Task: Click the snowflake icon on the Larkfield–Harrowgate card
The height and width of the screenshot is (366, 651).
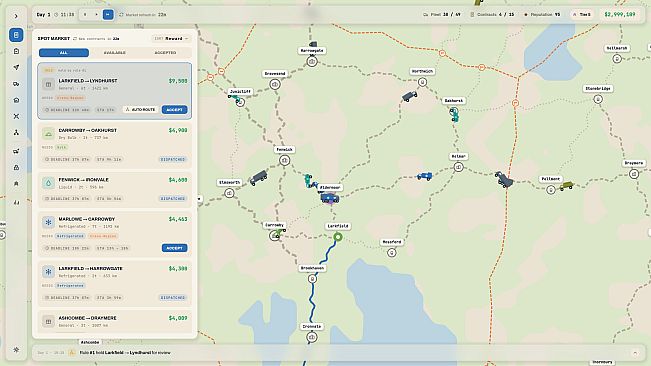Action: point(48,272)
